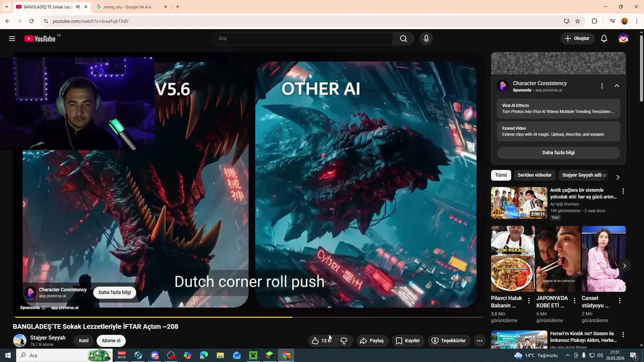The height and width of the screenshot is (362, 644).
Task: Click the page vertical scrollbar
Action: (x=641, y=68)
